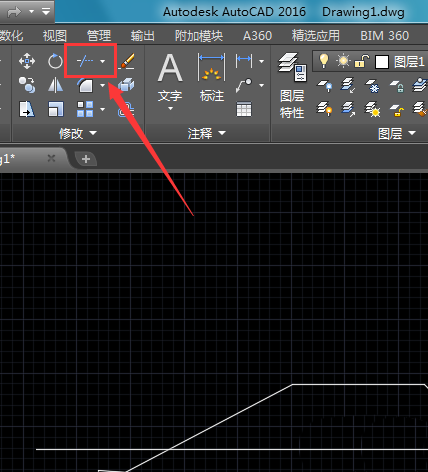The height and width of the screenshot is (472, 428).
Task: Open the 视图 ribbon tab
Action: pyautogui.click(x=55, y=36)
